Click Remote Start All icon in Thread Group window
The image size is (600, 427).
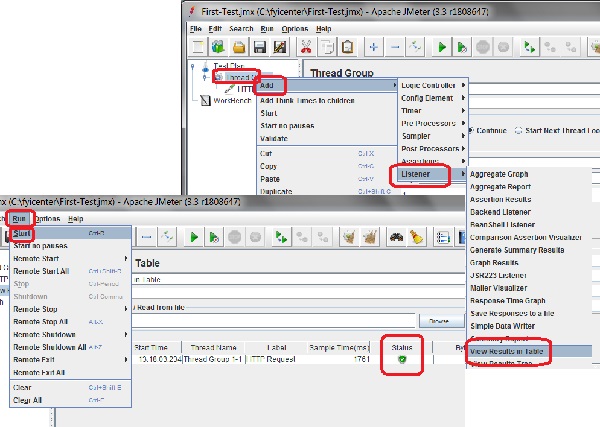click(x=530, y=47)
